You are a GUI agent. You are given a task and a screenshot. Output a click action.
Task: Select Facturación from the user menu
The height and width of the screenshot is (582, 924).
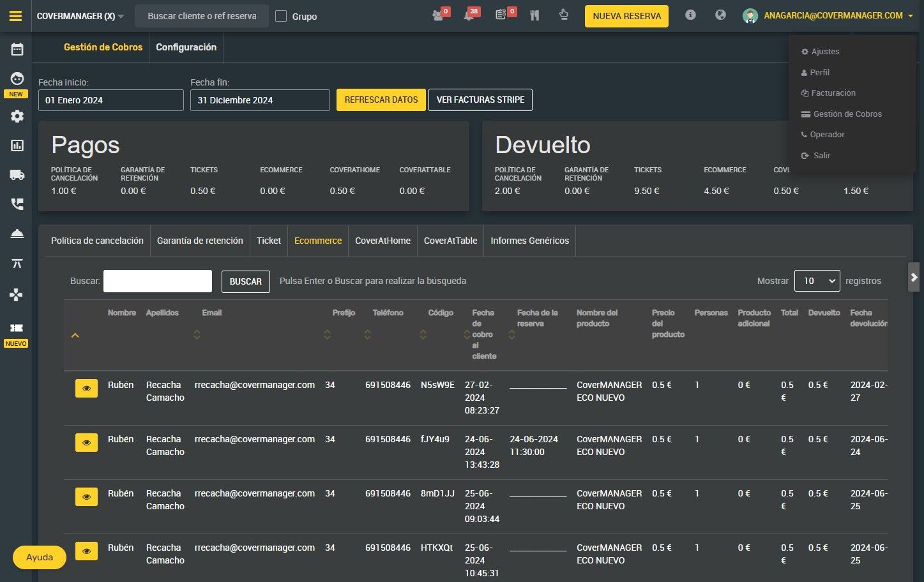pyautogui.click(x=833, y=93)
